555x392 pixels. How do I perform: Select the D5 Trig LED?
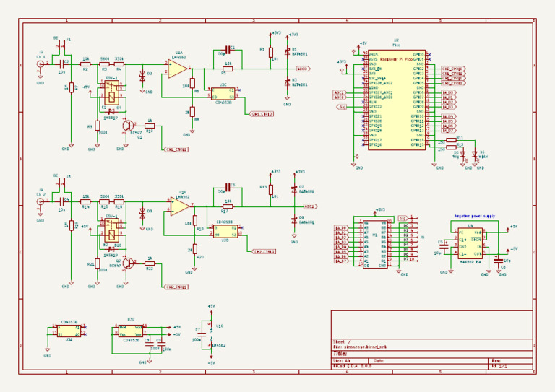[462, 154]
